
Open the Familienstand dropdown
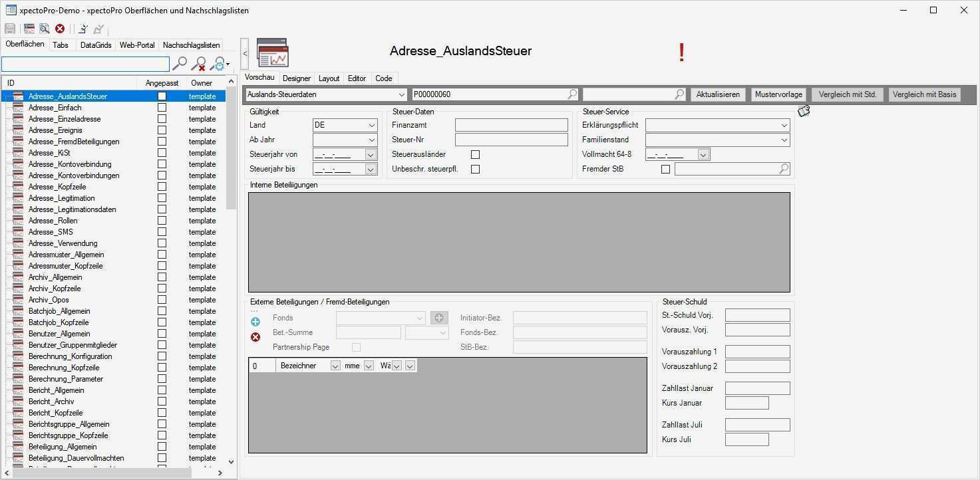point(784,140)
